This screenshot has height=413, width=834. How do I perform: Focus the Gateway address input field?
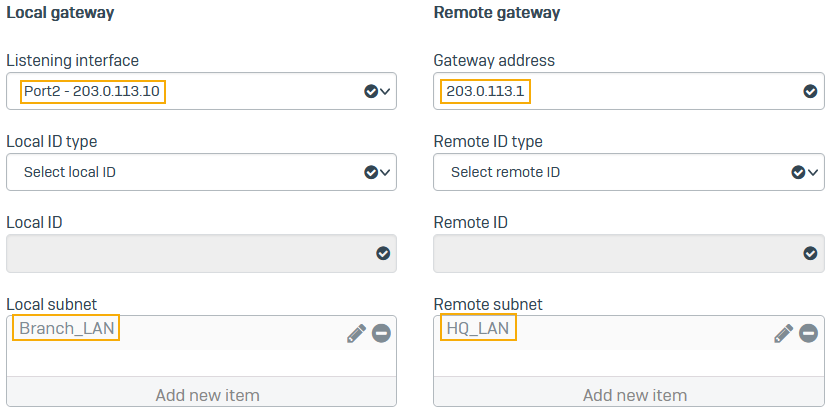pos(620,92)
